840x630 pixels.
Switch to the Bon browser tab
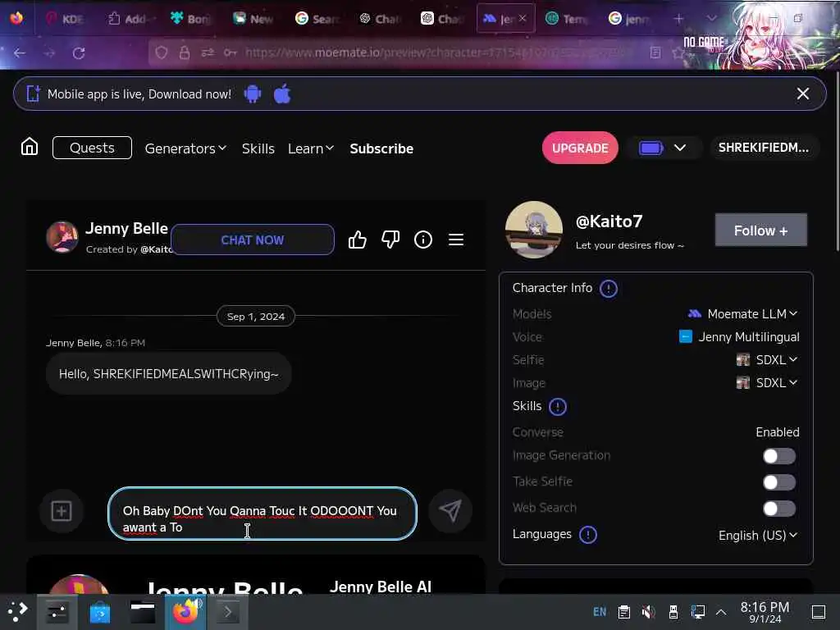pos(190,19)
